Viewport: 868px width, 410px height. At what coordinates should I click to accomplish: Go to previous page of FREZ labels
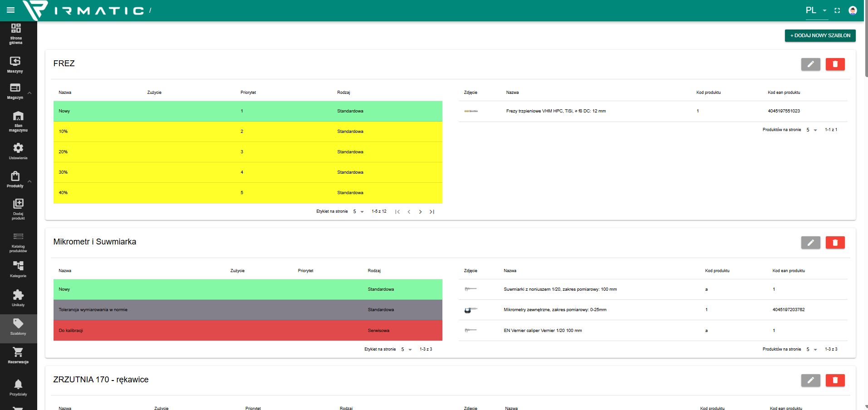pos(409,212)
